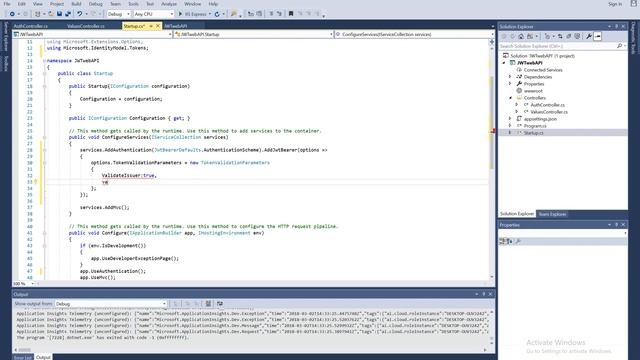This screenshot has height=360, width=640.
Task: Collapse all nodes via the Solution Explorer toolbar
Action: point(569,36)
